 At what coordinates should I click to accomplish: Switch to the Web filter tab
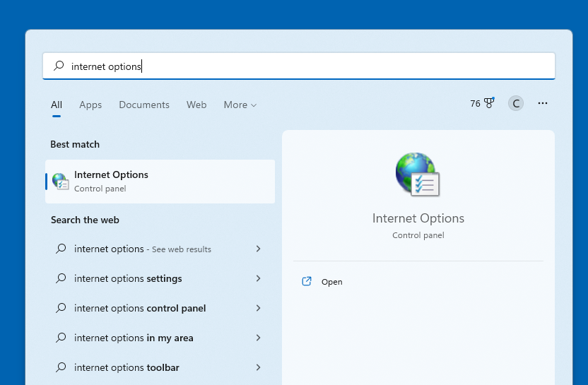pyautogui.click(x=196, y=105)
